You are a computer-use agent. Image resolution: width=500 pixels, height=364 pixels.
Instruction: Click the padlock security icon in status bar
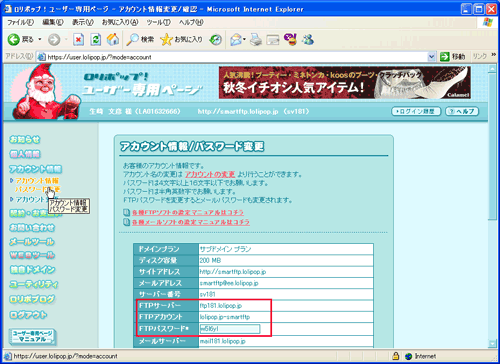point(396,356)
